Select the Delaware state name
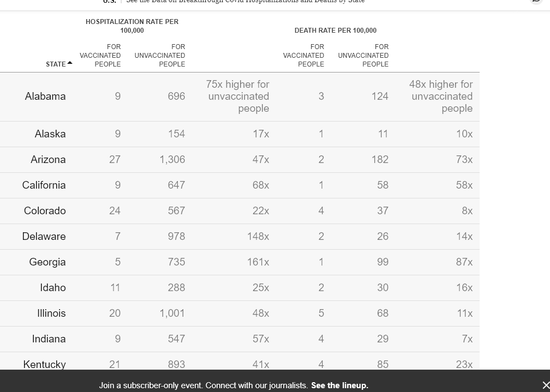 [x=44, y=237]
